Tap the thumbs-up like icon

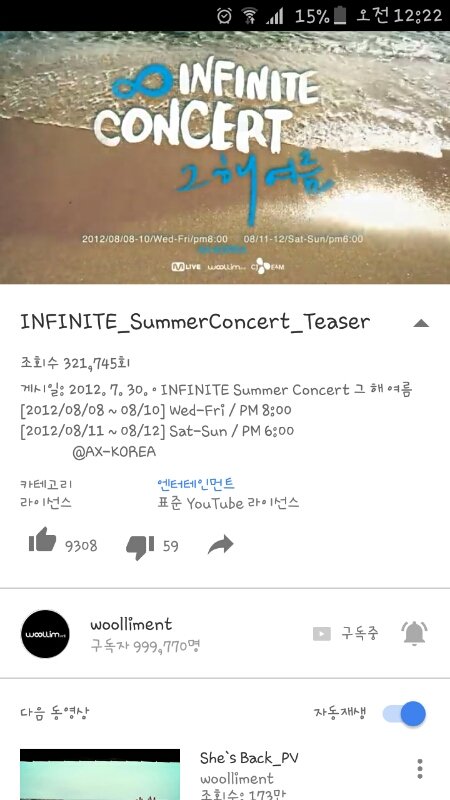42,540
